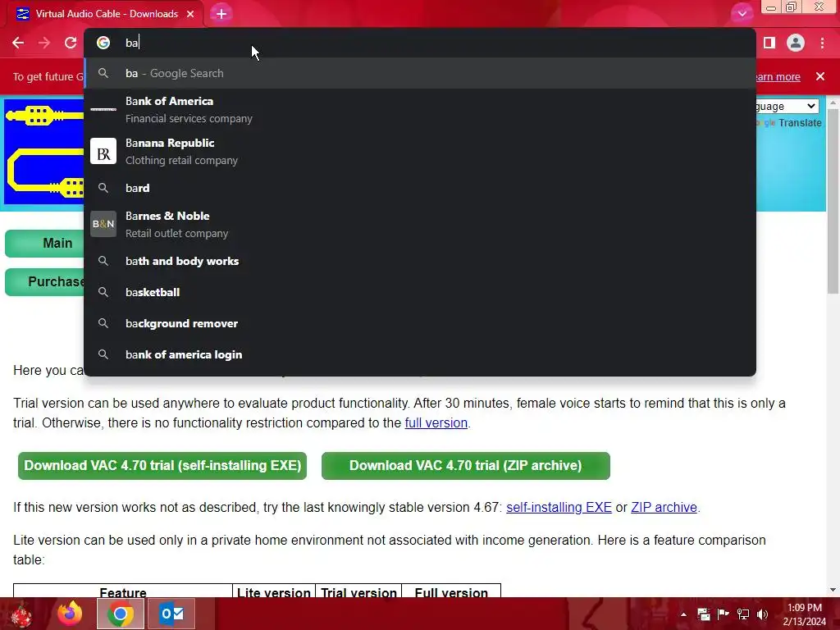Click the Bank of America logo icon

pyautogui.click(x=103, y=110)
